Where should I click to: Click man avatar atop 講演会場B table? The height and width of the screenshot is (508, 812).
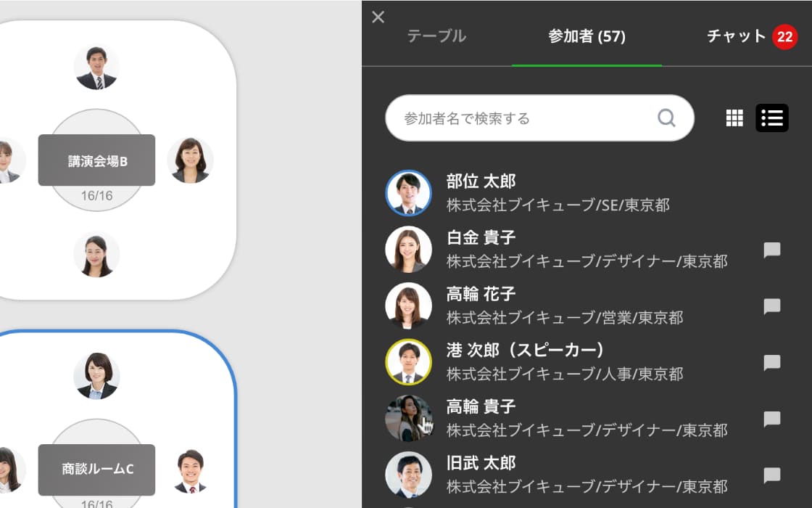tap(97, 67)
